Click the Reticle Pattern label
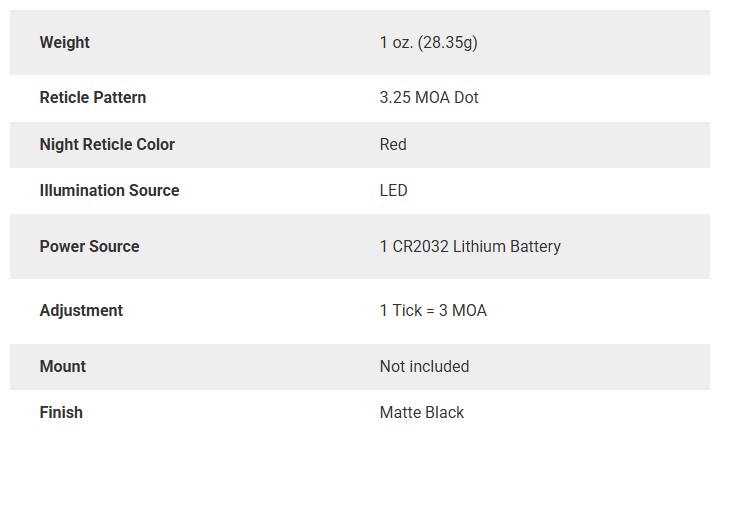 pos(93,97)
